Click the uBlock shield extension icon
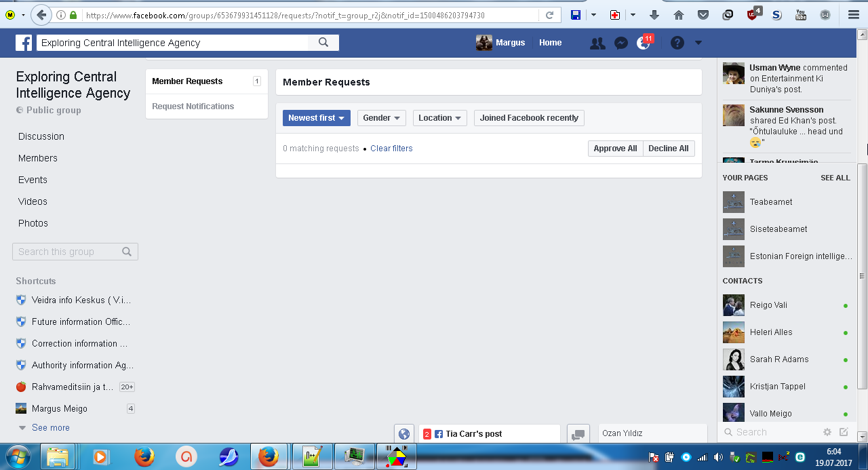This screenshot has width=868, height=470. pos(753,14)
